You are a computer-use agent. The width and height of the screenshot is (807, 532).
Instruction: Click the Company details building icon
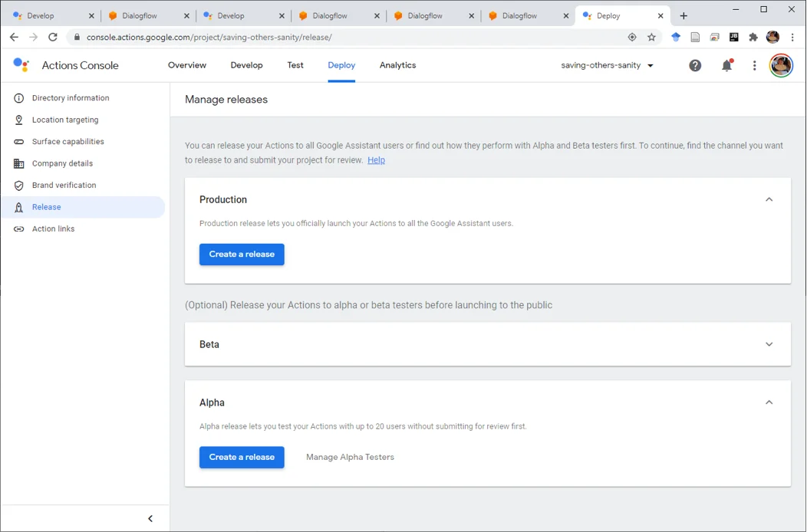coord(18,163)
